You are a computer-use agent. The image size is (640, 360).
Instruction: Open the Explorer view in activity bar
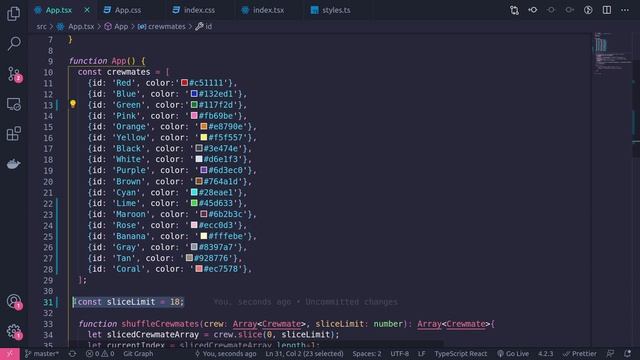[13, 13]
